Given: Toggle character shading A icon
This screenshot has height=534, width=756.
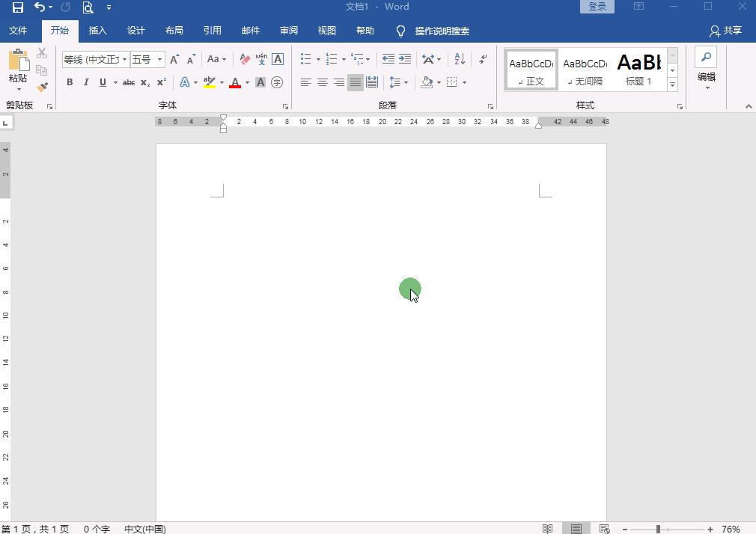Looking at the screenshot, I should point(260,82).
